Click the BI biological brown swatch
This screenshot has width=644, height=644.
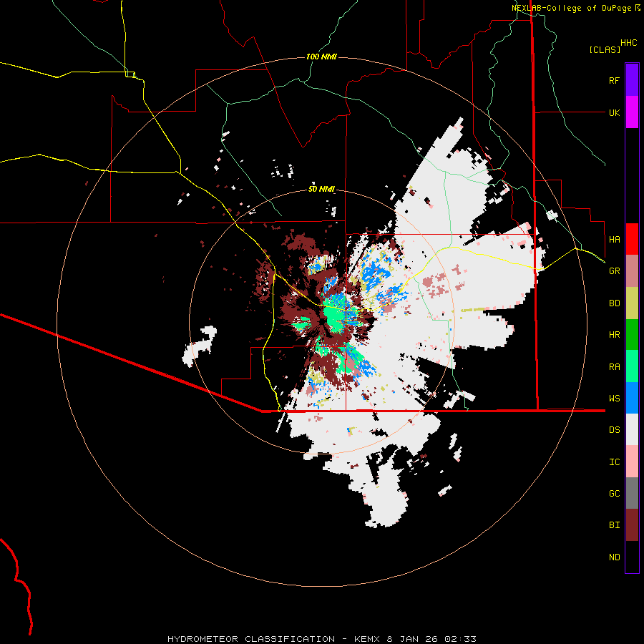point(632,525)
